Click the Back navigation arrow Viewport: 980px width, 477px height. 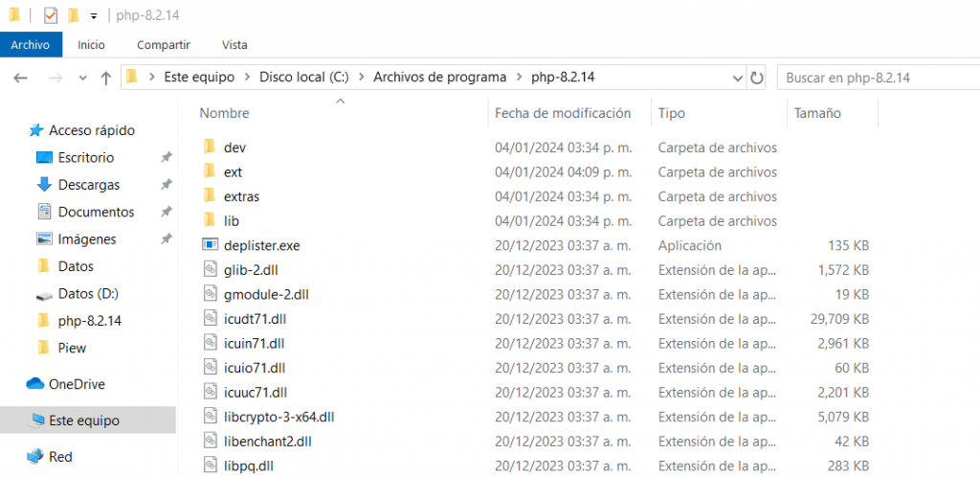[21, 78]
